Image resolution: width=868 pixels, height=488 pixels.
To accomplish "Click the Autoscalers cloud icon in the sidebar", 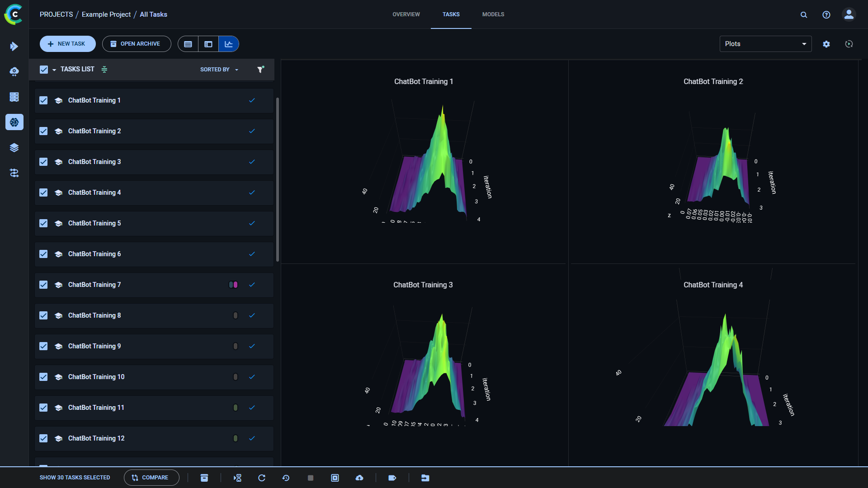I will coord(14,72).
